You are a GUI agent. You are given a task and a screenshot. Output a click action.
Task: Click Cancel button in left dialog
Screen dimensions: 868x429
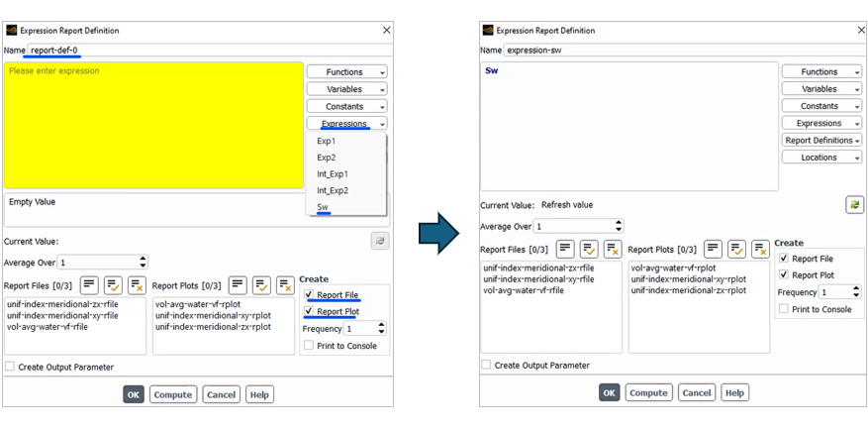coord(222,394)
